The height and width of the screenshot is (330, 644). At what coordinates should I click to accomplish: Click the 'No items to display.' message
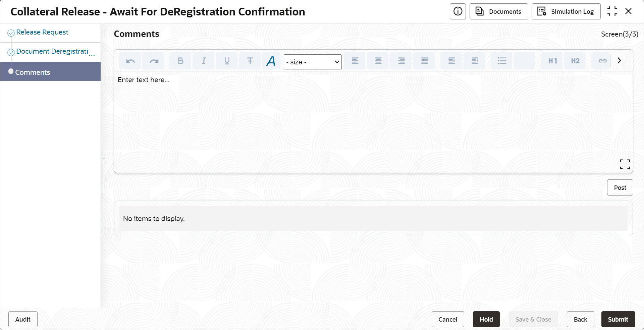[154, 219]
